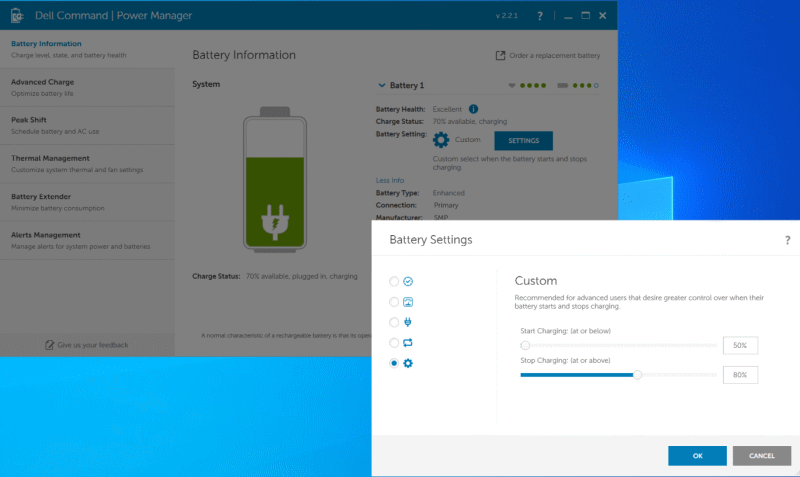Click the battery health heart indicator
The image size is (800, 477).
[x=512, y=86]
